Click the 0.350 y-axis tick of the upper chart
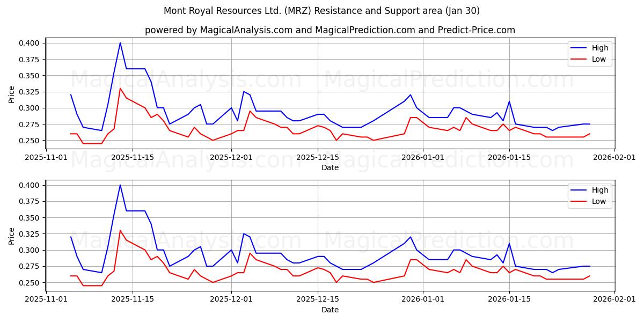 click(x=30, y=76)
